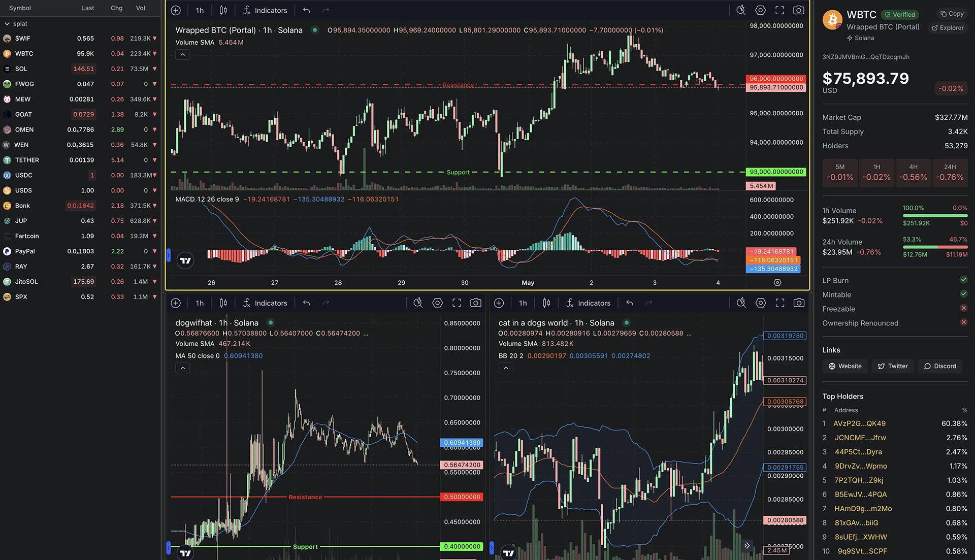Select the 1H price change tab
The width and height of the screenshot is (975, 560).
(876, 173)
